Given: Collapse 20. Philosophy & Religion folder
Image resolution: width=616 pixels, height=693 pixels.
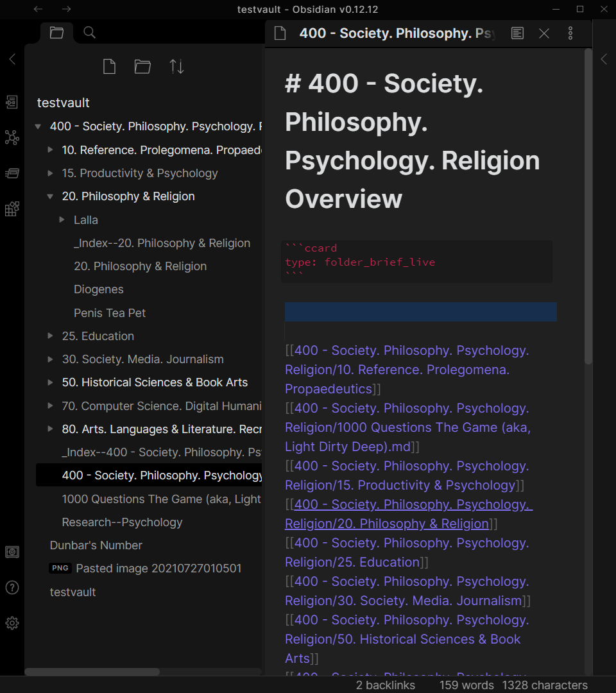Looking at the screenshot, I should (x=50, y=196).
